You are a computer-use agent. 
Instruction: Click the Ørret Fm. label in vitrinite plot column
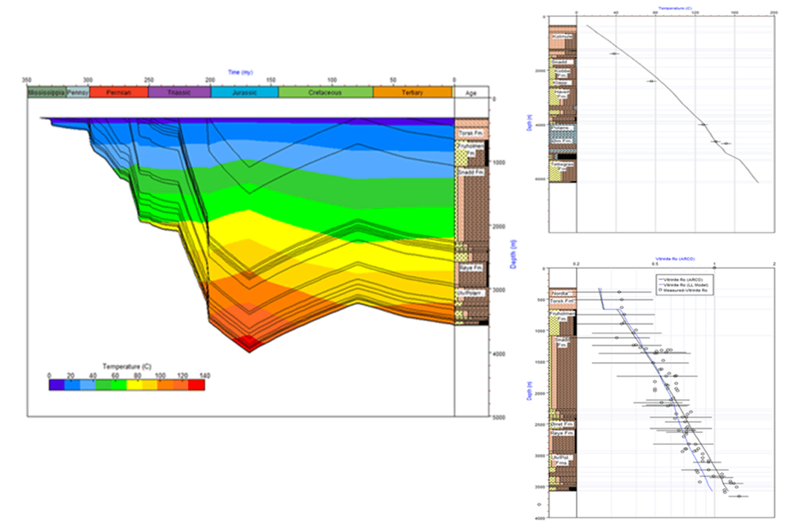(x=562, y=424)
